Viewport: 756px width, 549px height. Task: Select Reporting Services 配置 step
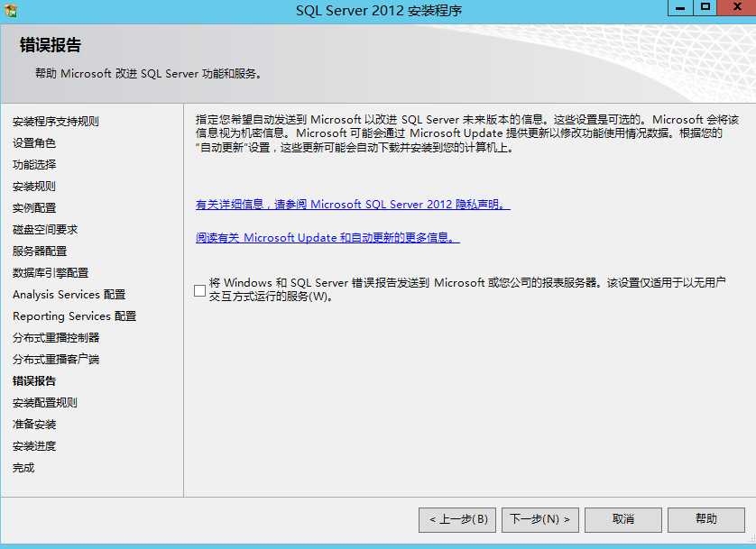click(x=74, y=316)
